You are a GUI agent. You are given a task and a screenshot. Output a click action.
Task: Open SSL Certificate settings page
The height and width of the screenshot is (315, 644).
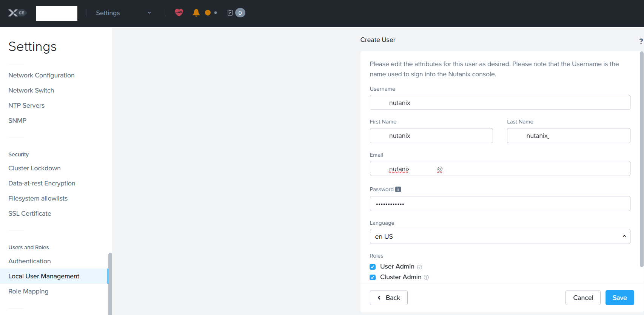pyautogui.click(x=30, y=213)
